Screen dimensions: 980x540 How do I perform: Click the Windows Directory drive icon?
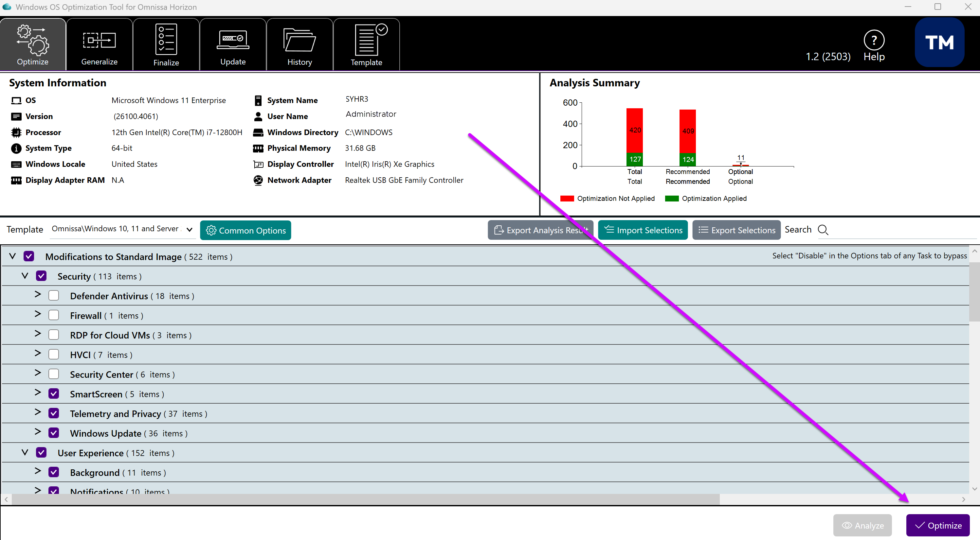point(258,132)
